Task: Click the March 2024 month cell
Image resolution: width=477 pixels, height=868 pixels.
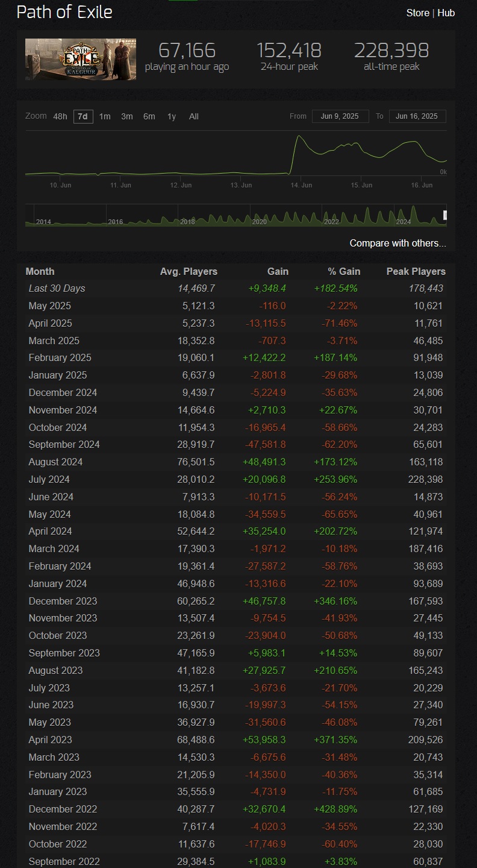Action: [x=54, y=549]
